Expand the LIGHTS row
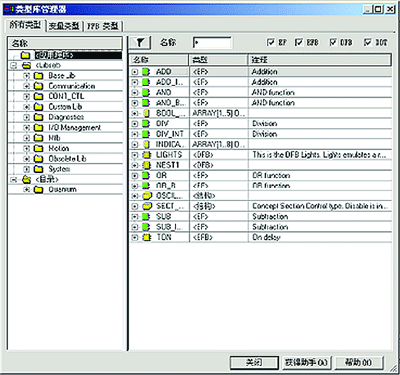The height and width of the screenshot is (375, 400). click(135, 155)
